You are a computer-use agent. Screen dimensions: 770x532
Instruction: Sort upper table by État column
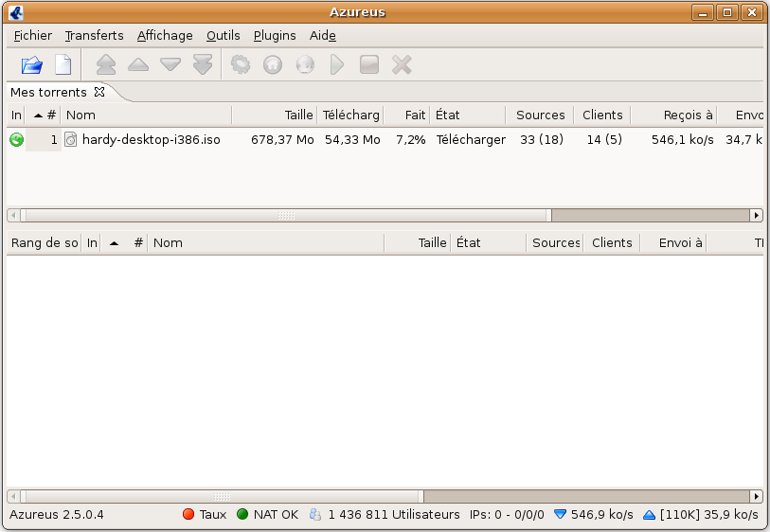(468, 115)
